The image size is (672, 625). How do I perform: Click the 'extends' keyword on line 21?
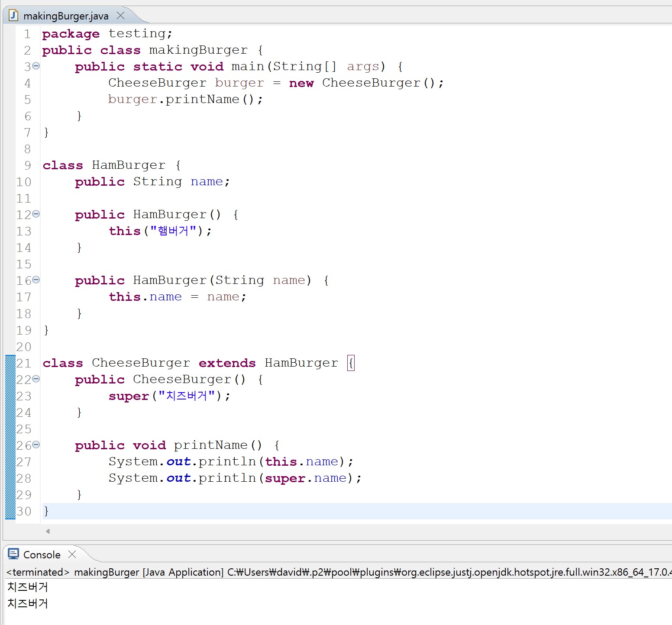pos(227,363)
